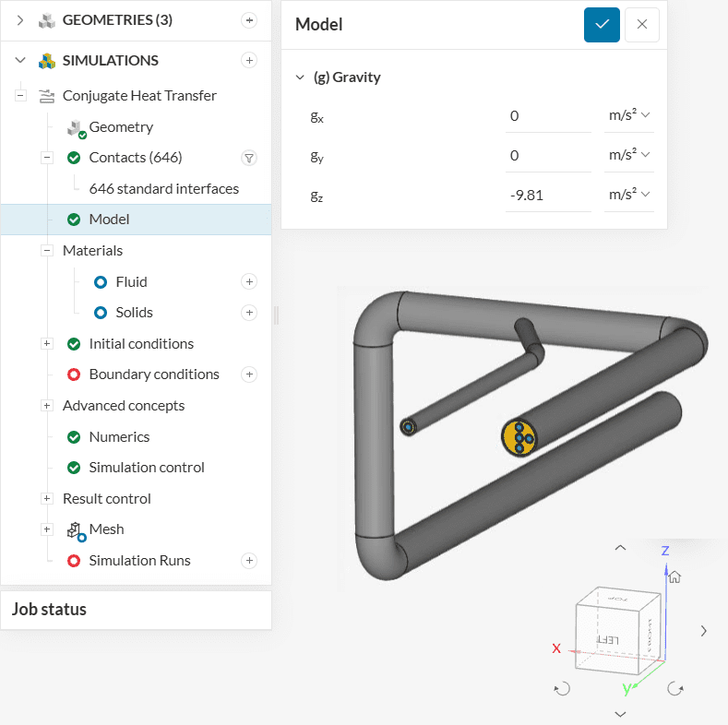Screen dimensions: 728x725
Task: Close the Model panel with X
Action: pyautogui.click(x=641, y=25)
